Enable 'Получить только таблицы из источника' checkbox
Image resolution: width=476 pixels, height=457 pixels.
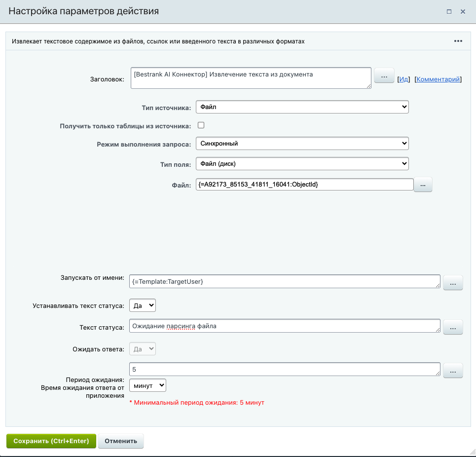[201, 125]
